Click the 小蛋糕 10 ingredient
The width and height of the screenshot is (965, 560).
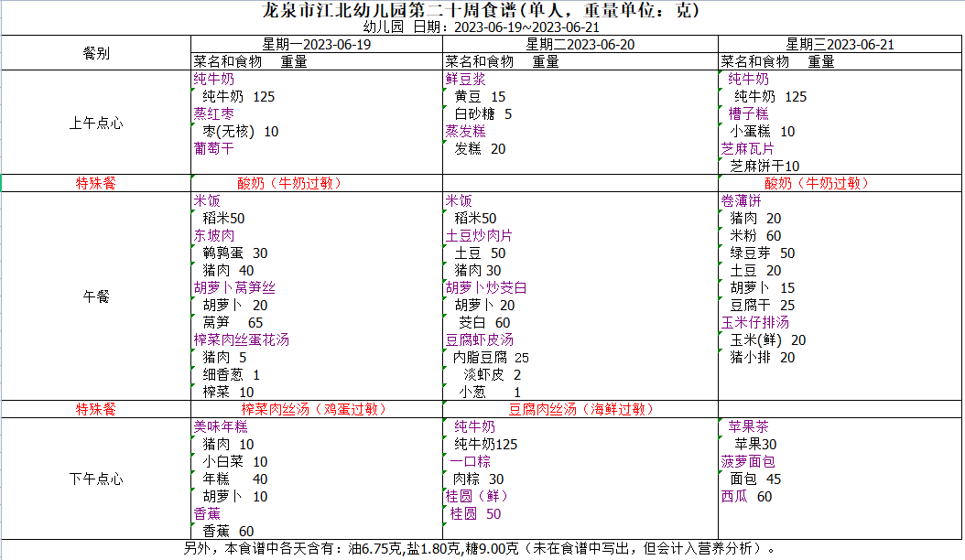pos(763,132)
